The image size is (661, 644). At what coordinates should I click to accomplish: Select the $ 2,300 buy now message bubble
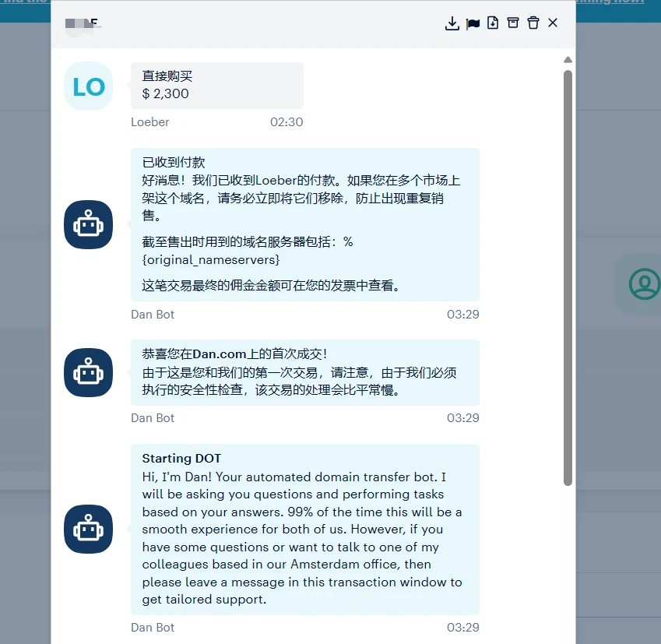216,86
